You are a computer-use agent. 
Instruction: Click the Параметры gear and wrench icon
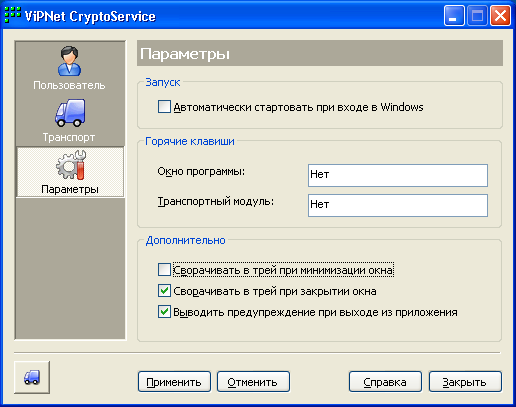pyautogui.click(x=71, y=165)
